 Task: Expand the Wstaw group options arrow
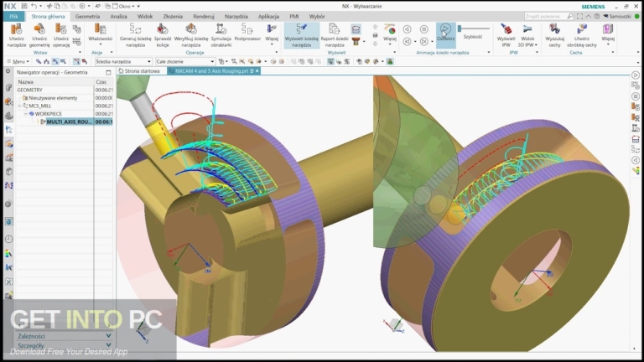(80, 53)
